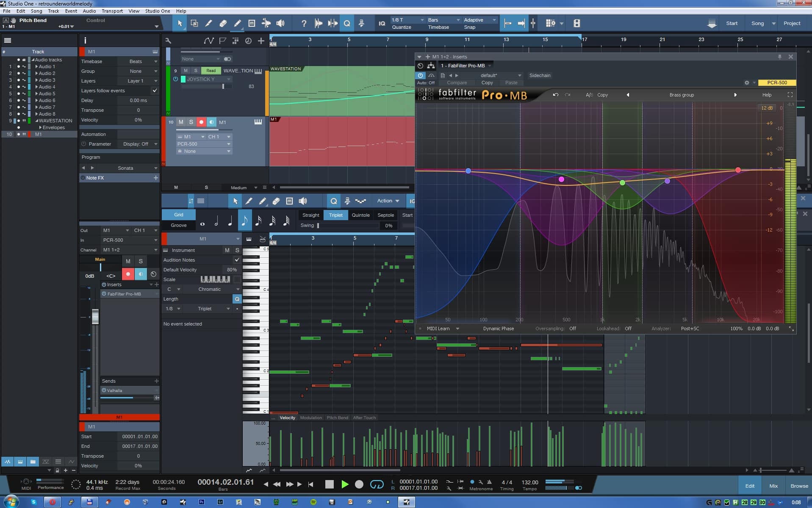This screenshot has height=508, width=812.
Task: Click the Tempo 132.00 field
Action: click(x=529, y=482)
